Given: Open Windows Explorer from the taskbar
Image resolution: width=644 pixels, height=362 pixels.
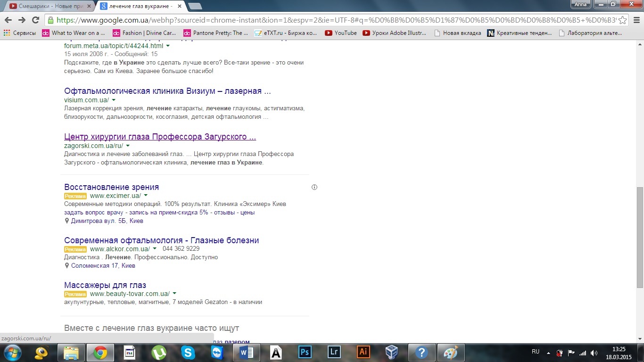Looking at the screenshot, I should click(71, 353).
